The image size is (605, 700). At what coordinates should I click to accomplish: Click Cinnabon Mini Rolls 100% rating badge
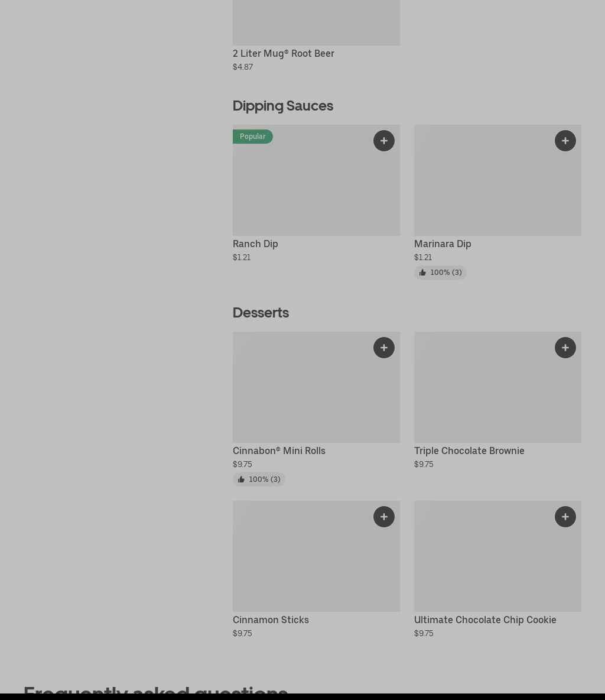point(259,479)
